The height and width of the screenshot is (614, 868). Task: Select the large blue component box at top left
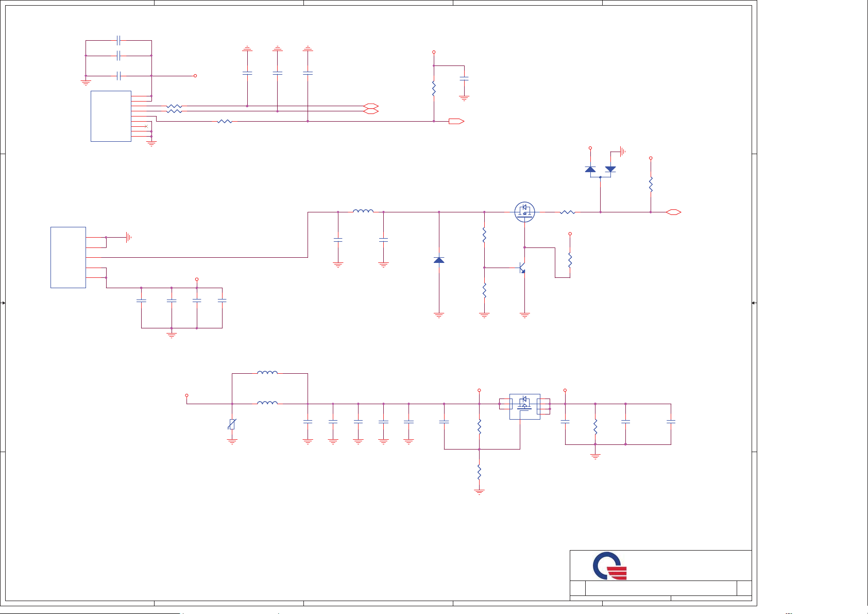point(111,116)
